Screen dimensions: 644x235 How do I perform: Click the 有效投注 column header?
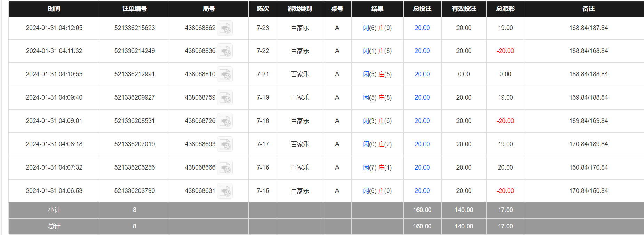click(464, 9)
